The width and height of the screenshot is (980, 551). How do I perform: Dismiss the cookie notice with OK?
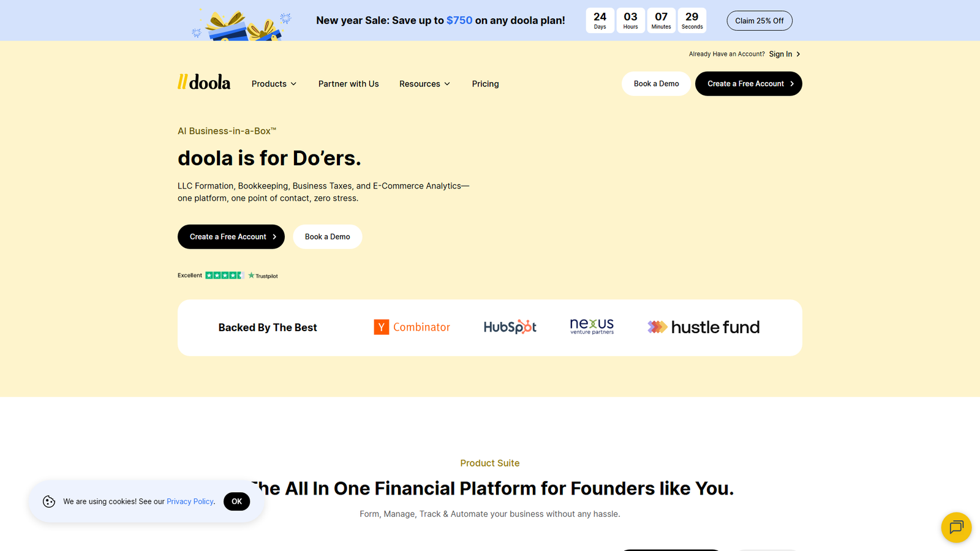click(236, 501)
